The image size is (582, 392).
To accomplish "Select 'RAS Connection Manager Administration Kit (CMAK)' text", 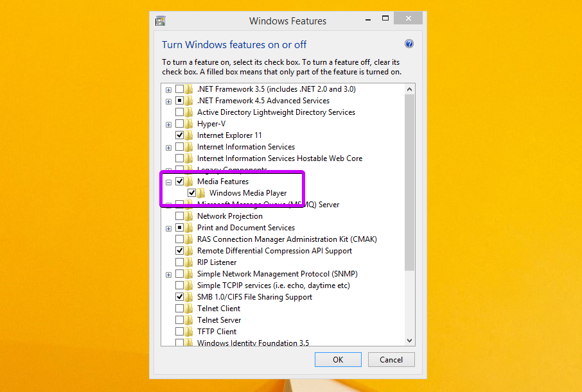I will coord(287,239).
